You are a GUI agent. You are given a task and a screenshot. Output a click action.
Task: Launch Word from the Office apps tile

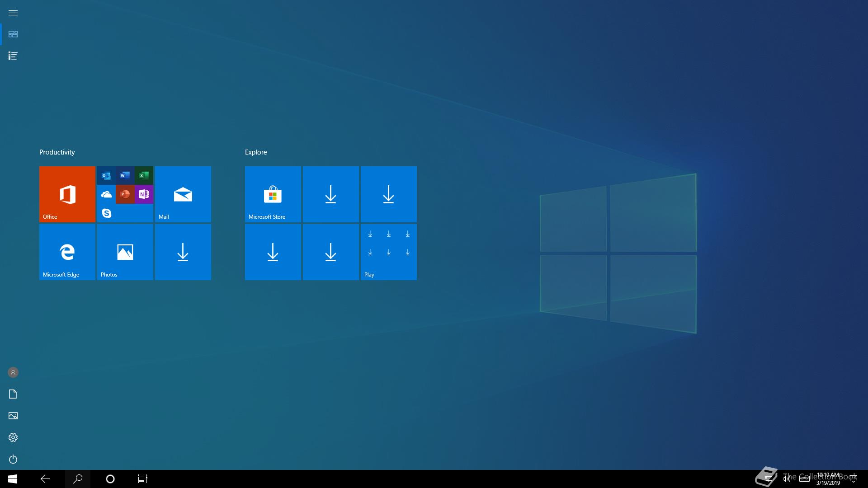click(x=125, y=175)
